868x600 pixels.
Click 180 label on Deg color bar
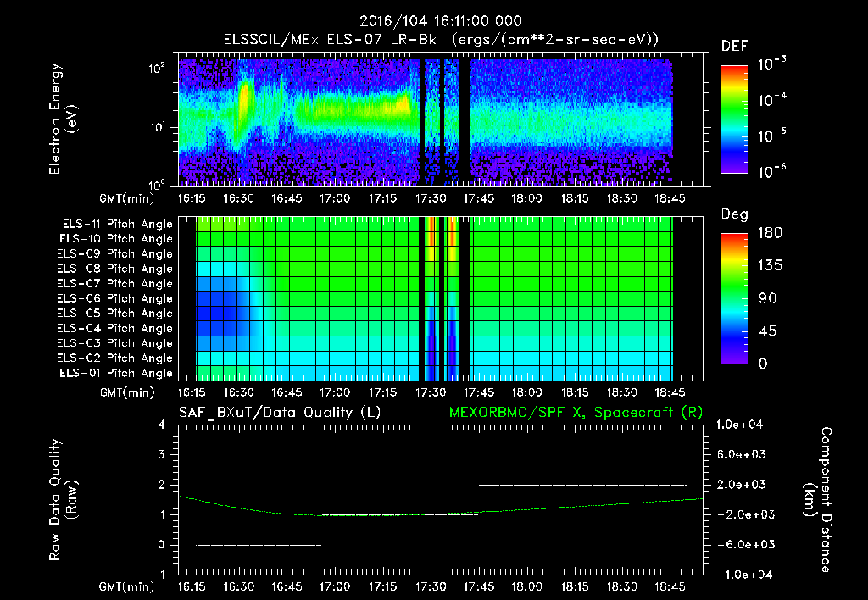click(770, 233)
